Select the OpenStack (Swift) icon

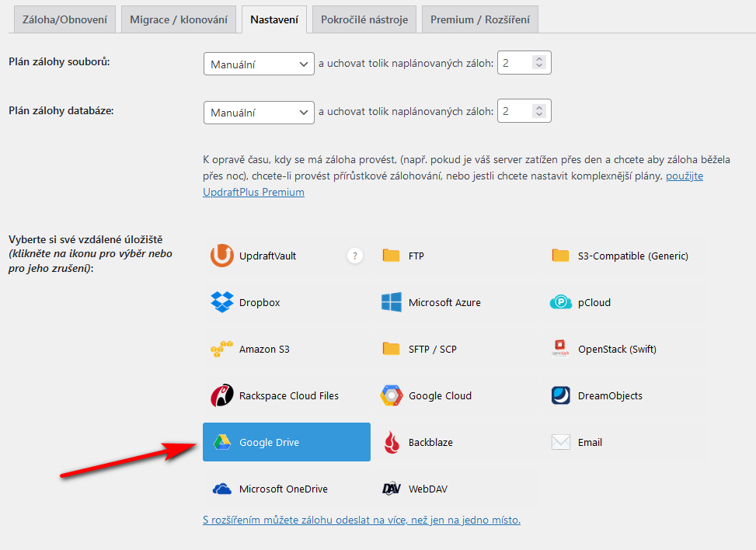(560, 349)
